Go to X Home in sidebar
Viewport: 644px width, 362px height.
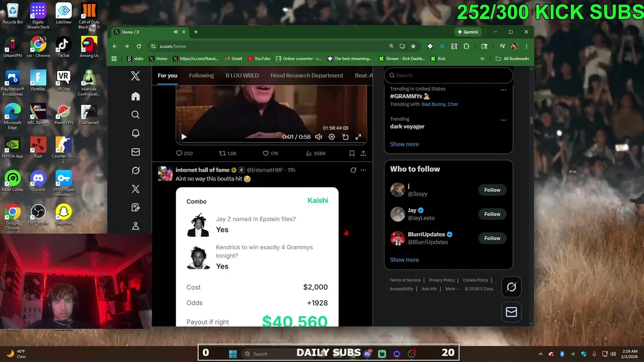pos(135,96)
